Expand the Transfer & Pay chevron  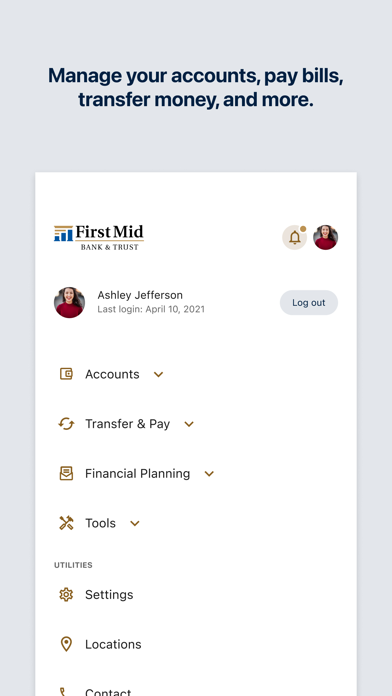point(189,424)
